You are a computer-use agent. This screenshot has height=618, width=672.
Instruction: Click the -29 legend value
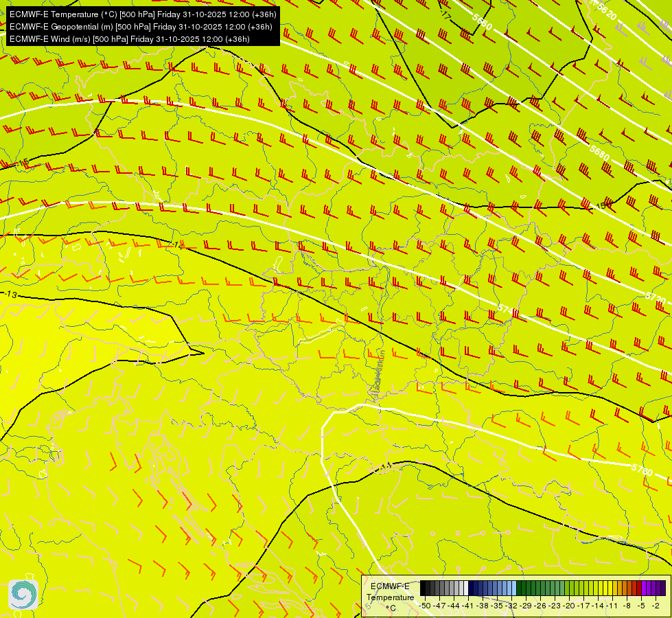coord(526,606)
